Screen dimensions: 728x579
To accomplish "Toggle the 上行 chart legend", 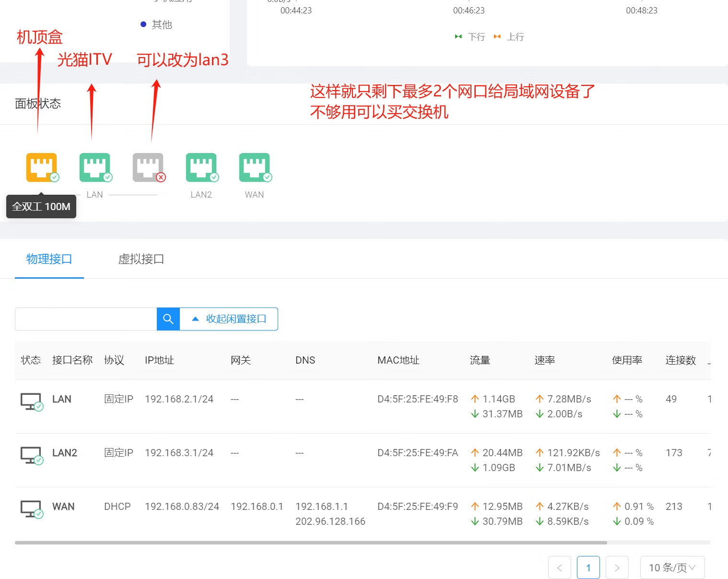I will pos(509,37).
